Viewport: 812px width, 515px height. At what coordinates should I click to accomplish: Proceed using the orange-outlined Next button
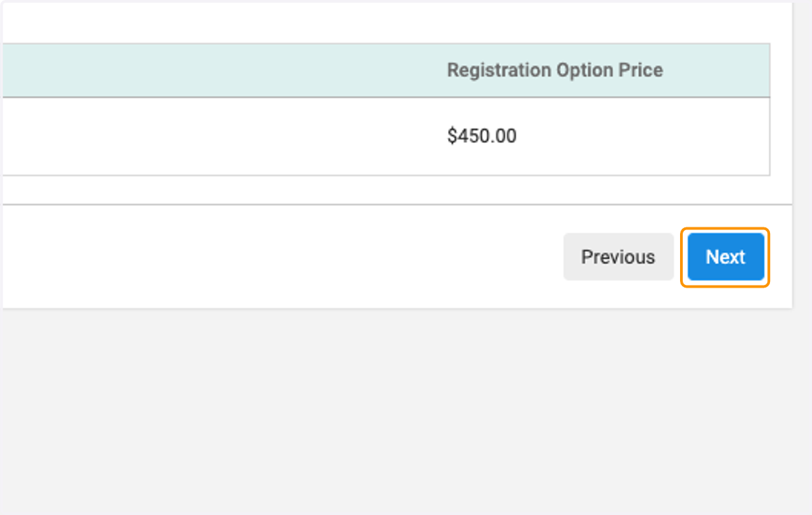(x=725, y=257)
